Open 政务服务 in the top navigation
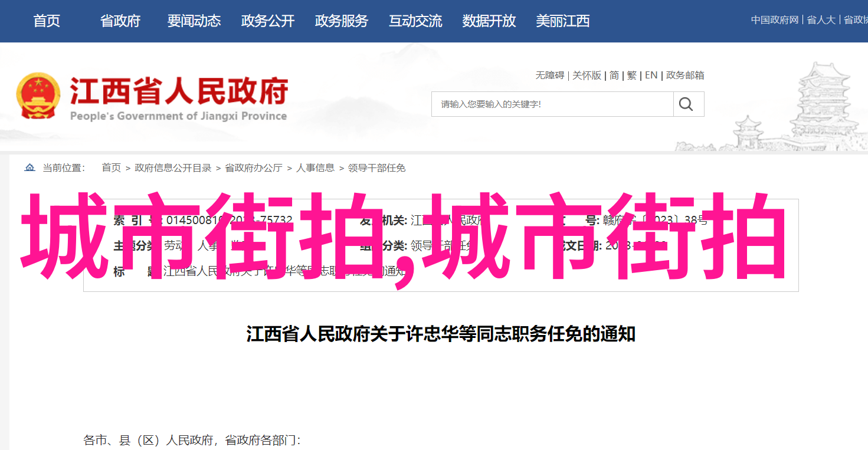The height and width of the screenshot is (450, 868). click(x=342, y=21)
